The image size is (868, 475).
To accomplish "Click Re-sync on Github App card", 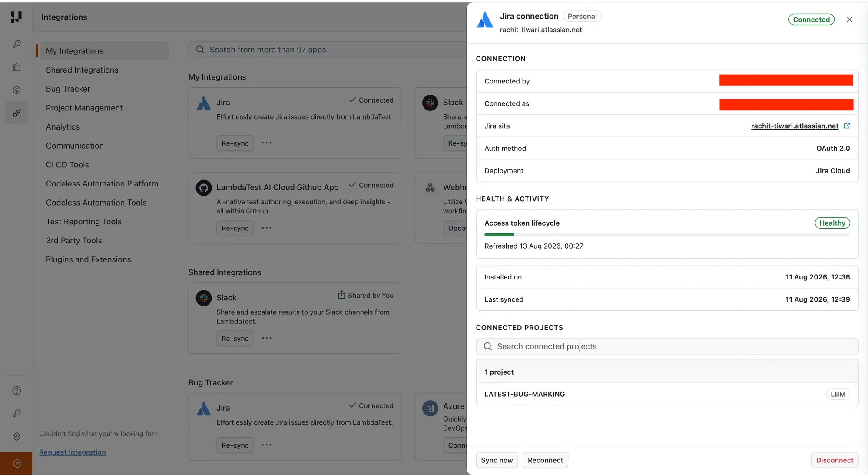I will point(235,228).
